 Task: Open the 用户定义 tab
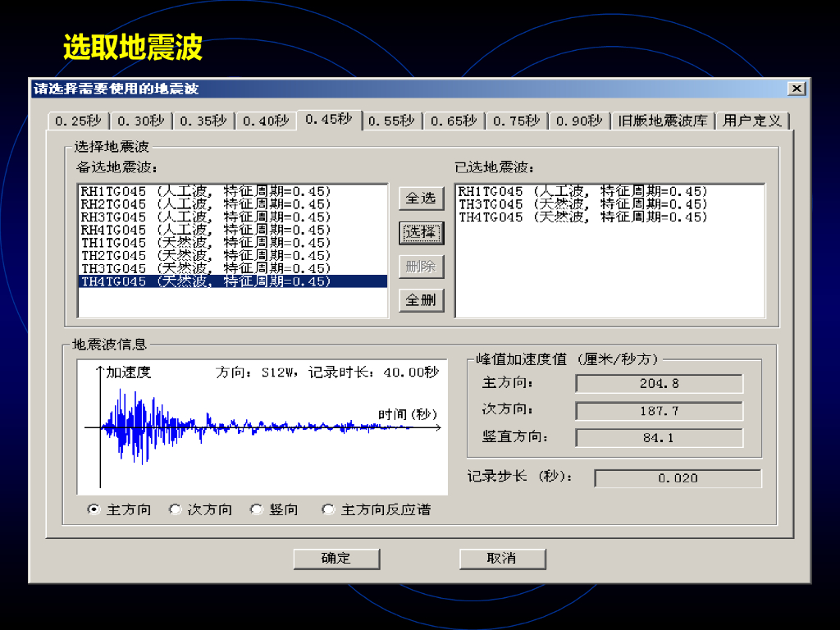(x=751, y=121)
